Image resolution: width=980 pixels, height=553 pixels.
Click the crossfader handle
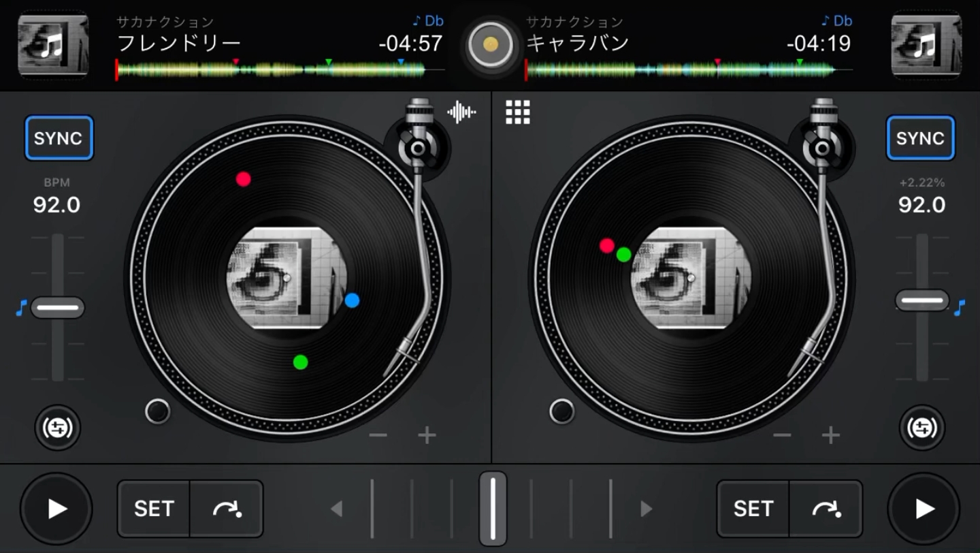click(493, 508)
